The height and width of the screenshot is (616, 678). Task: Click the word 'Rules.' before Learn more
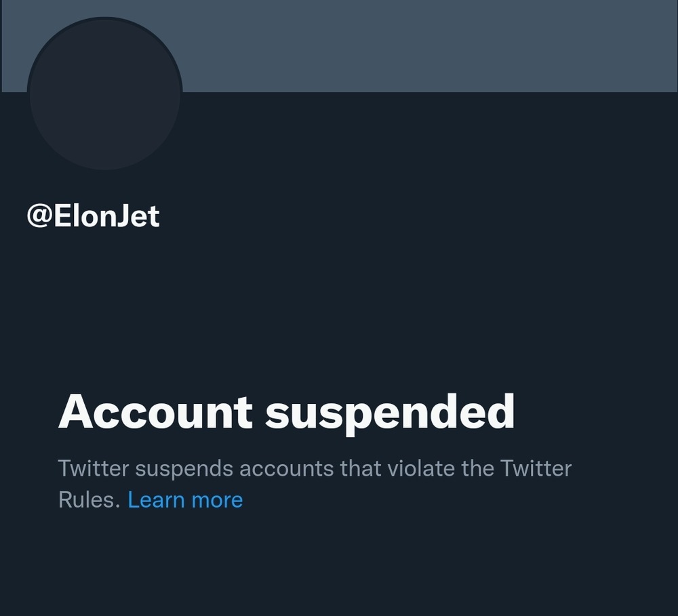(89, 500)
